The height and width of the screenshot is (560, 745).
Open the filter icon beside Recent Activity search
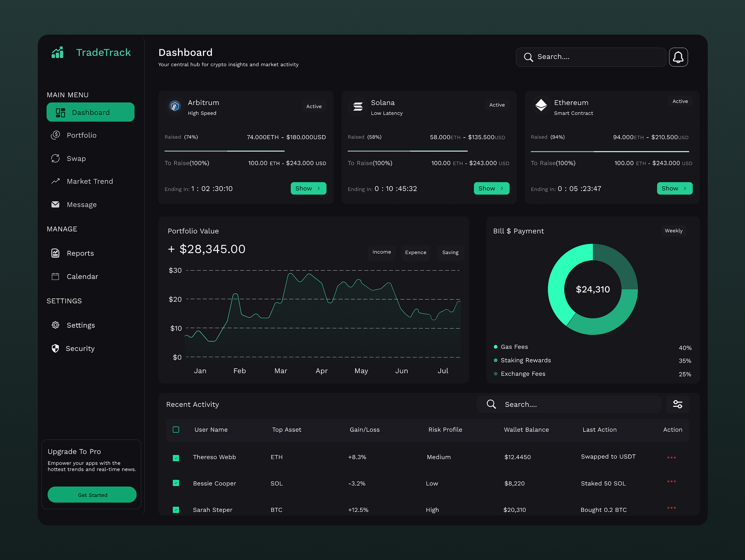677,404
